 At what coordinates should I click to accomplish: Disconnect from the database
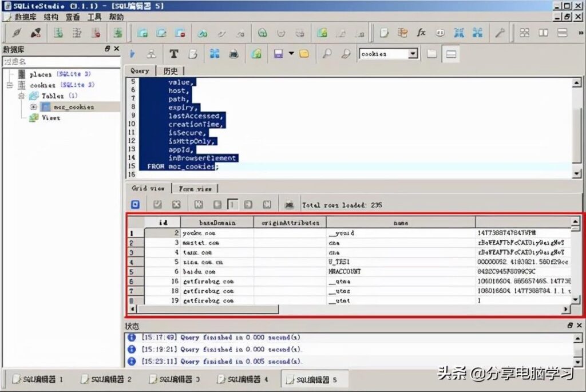pos(36,33)
